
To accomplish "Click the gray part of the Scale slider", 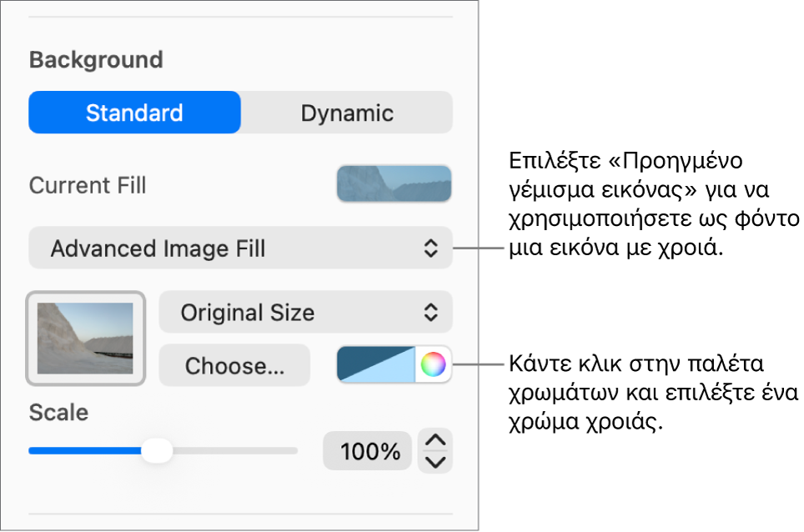I will pyautogui.click(x=234, y=451).
